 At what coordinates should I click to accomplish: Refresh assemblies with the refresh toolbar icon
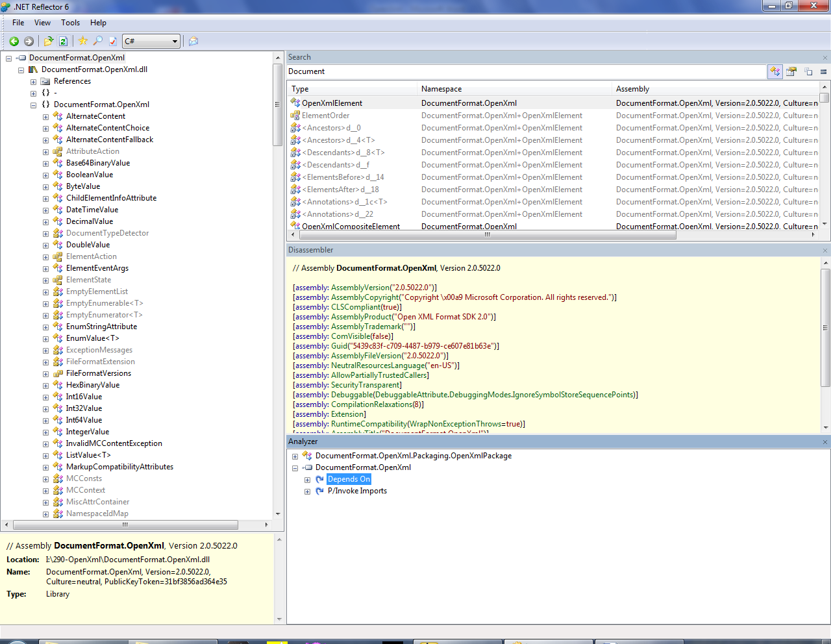pos(62,41)
